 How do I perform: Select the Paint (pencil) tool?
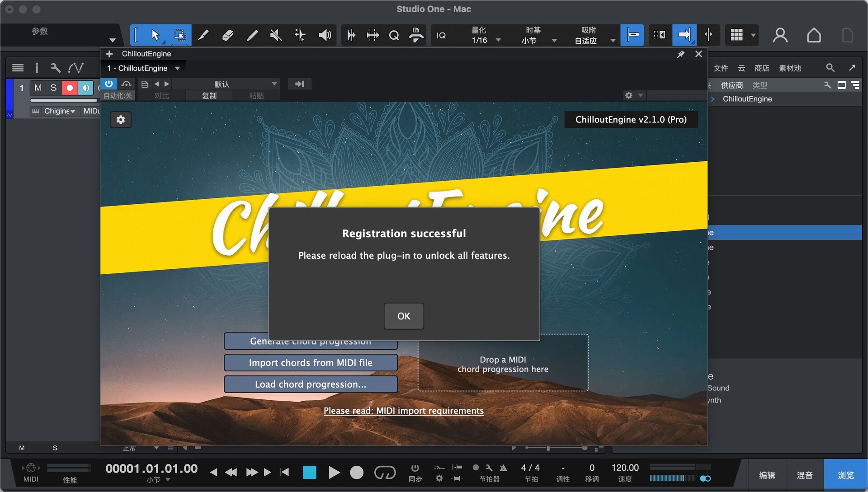pos(252,35)
